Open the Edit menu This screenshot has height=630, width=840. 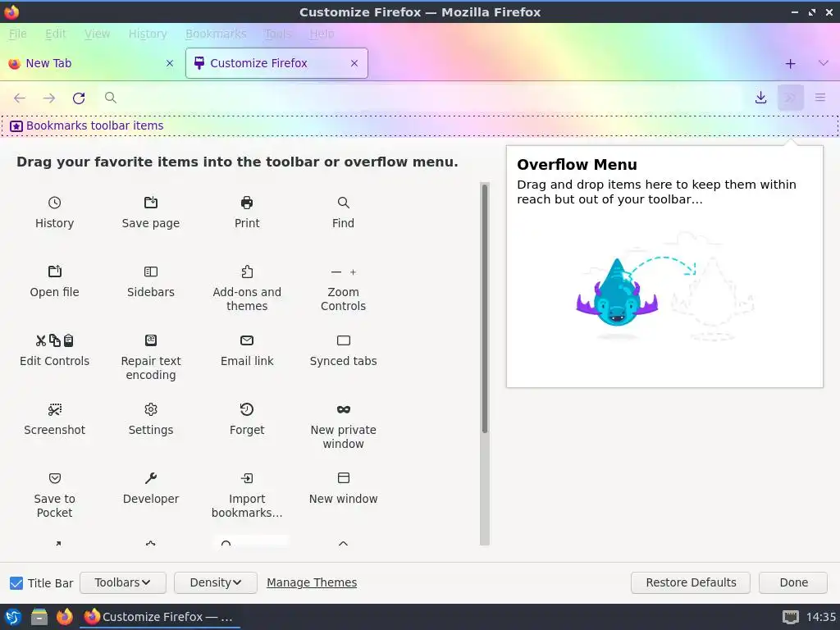(55, 34)
